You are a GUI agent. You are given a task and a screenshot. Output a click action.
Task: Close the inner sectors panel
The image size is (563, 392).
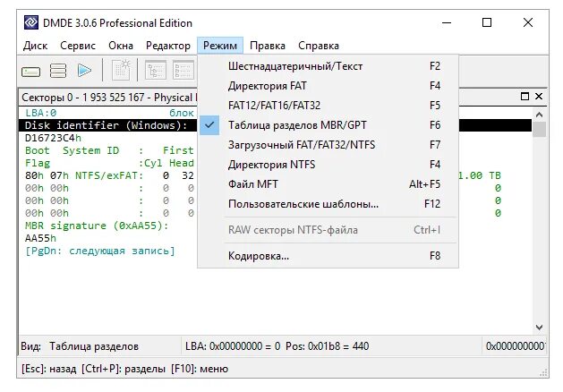coord(539,96)
